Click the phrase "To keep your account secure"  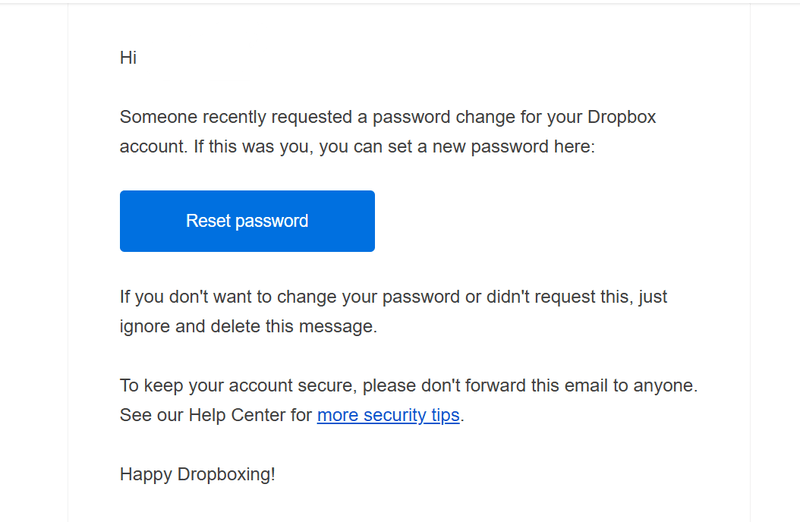[236, 385]
